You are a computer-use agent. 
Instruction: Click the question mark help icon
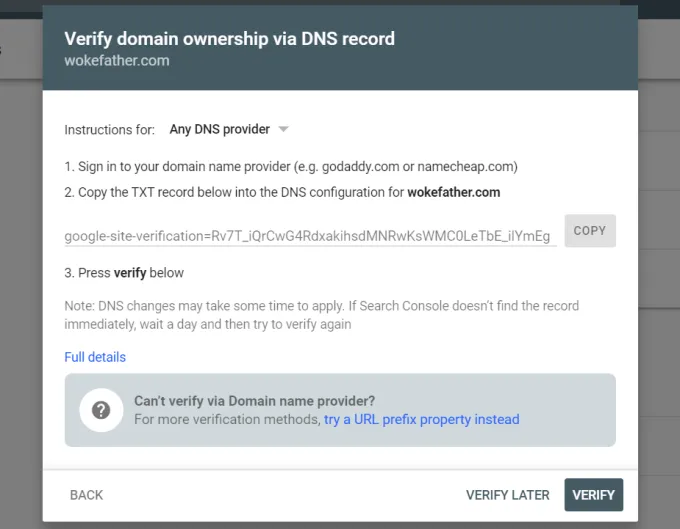(101, 410)
